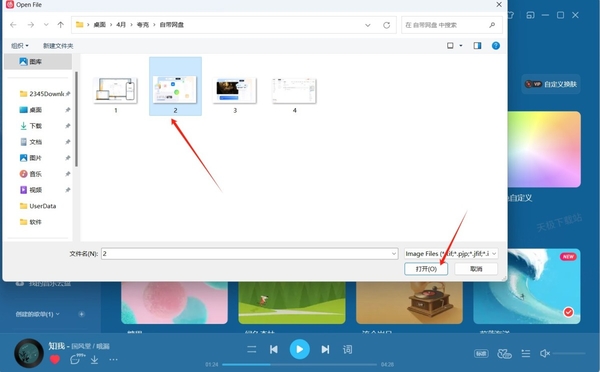600x372 pixels.
Task: Go up one folder level
Action: [60, 25]
